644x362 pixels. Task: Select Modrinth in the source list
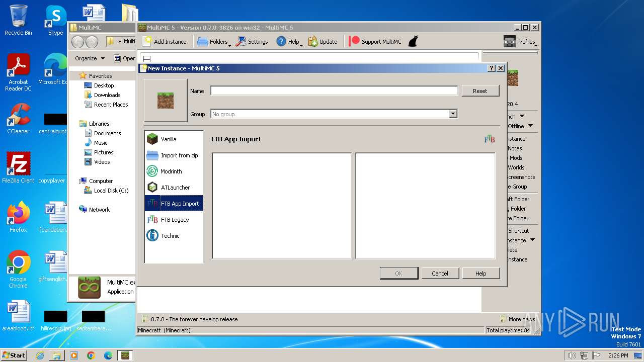pos(174,171)
